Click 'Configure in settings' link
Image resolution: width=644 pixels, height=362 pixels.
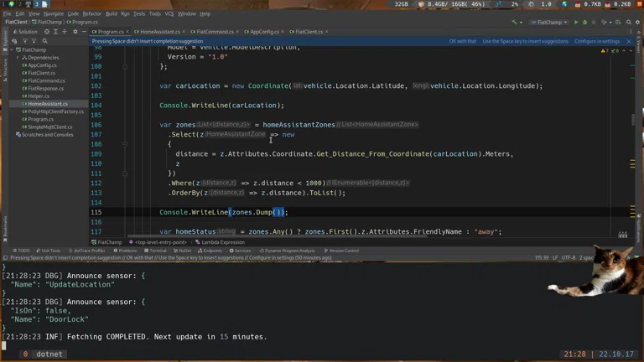coord(597,41)
